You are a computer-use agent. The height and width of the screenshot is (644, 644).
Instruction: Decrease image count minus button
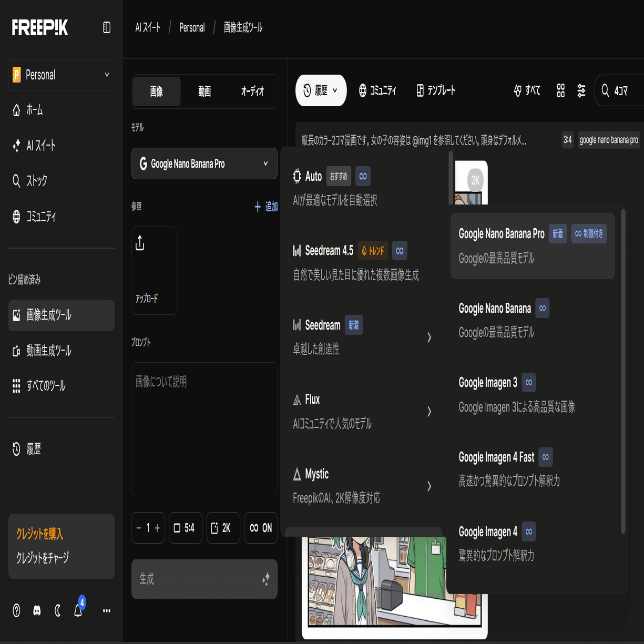[x=139, y=528]
